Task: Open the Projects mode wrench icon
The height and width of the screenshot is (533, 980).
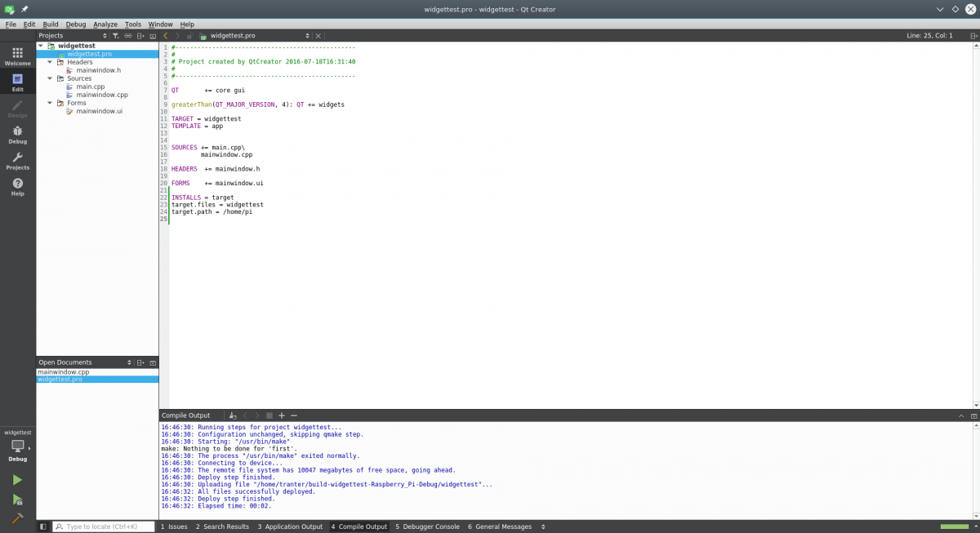Action: pos(17,160)
